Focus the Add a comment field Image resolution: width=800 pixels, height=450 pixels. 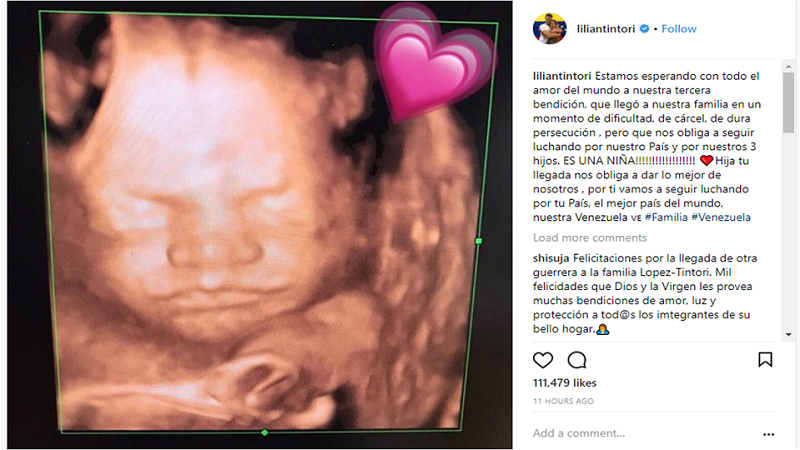pyautogui.click(x=643, y=434)
